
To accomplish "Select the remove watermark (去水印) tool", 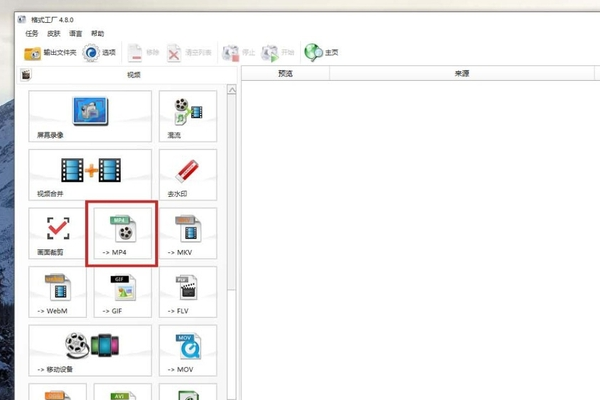I will [188, 174].
